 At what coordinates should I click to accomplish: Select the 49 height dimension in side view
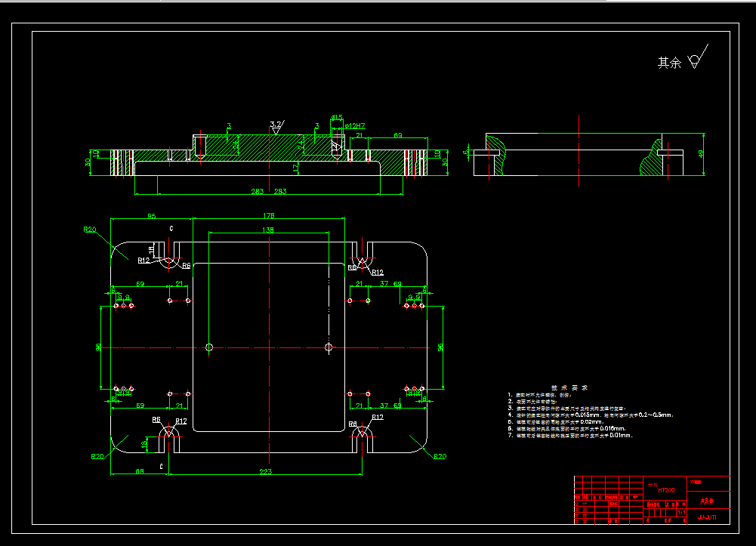click(701, 154)
